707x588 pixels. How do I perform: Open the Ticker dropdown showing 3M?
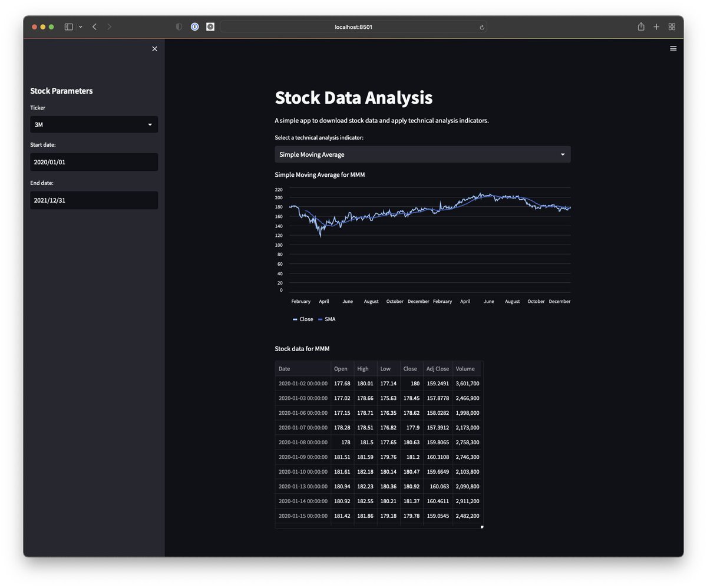pyautogui.click(x=94, y=124)
